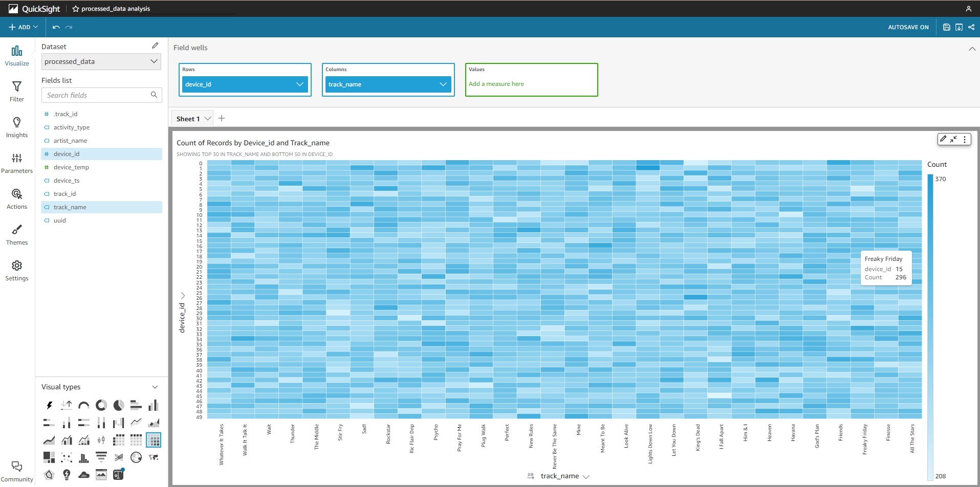Select the Sankey diagram visual type
Screen dimensions: 980x487
coord(119,457)
